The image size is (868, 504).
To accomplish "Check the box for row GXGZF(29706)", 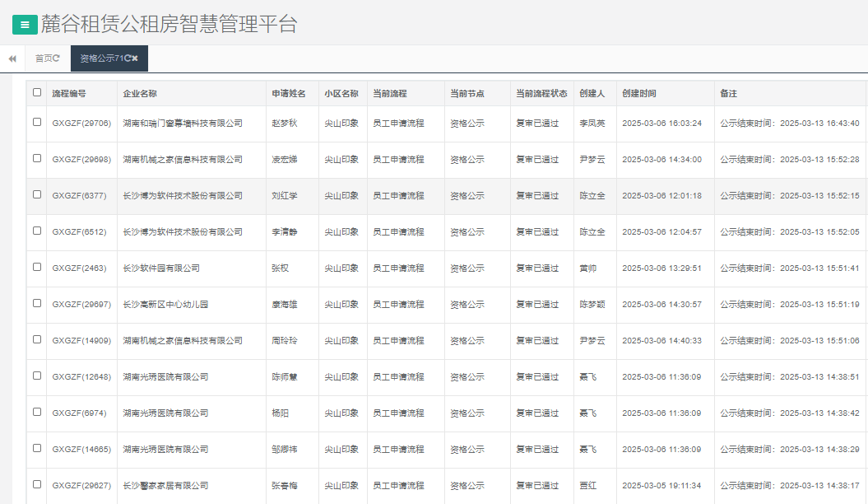I will coord(36,123).
